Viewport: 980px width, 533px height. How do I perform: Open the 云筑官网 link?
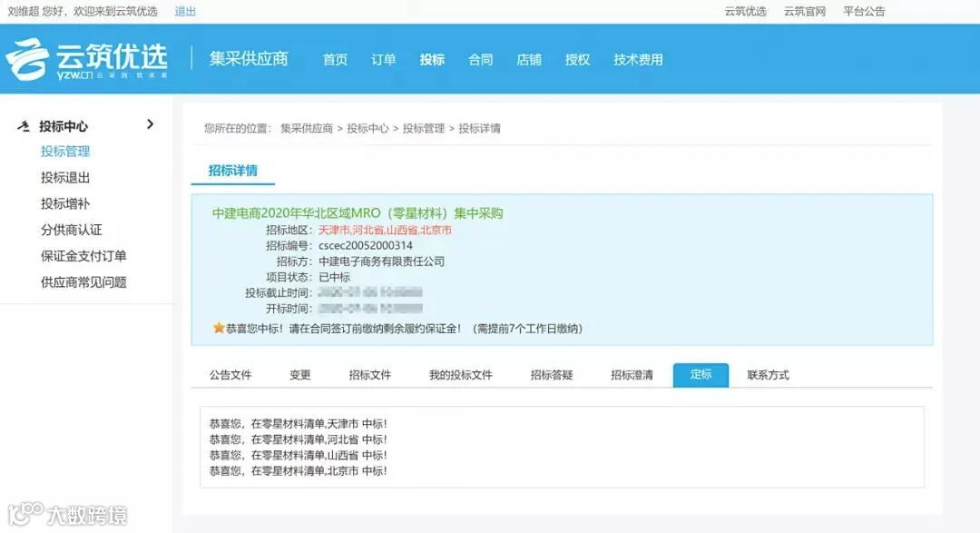804,11
